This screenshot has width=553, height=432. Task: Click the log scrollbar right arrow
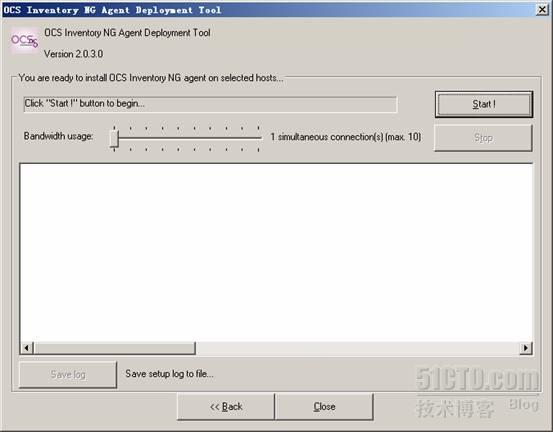(525, 348)
